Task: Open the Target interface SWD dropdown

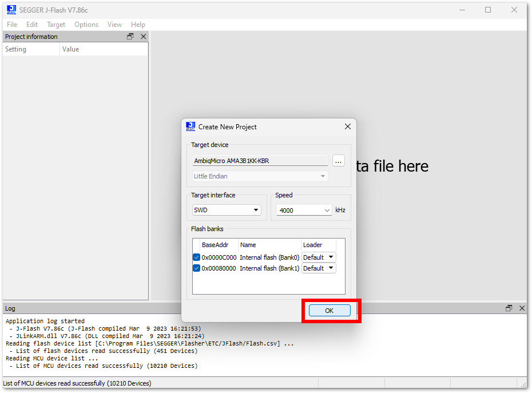Action: click(227, 210)
